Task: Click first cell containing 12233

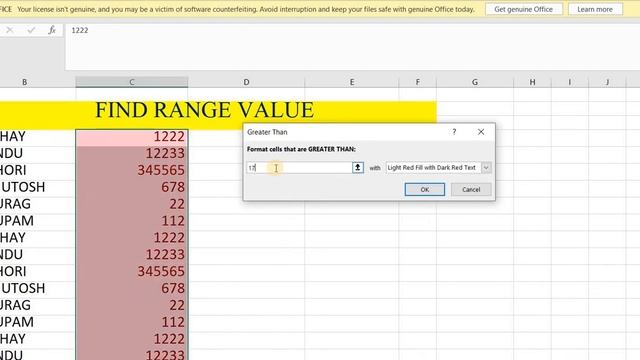Action: 131,154
